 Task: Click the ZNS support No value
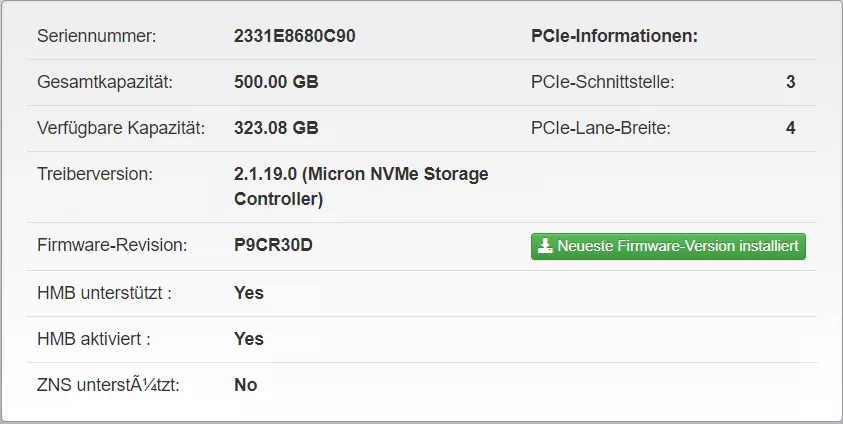246,385
